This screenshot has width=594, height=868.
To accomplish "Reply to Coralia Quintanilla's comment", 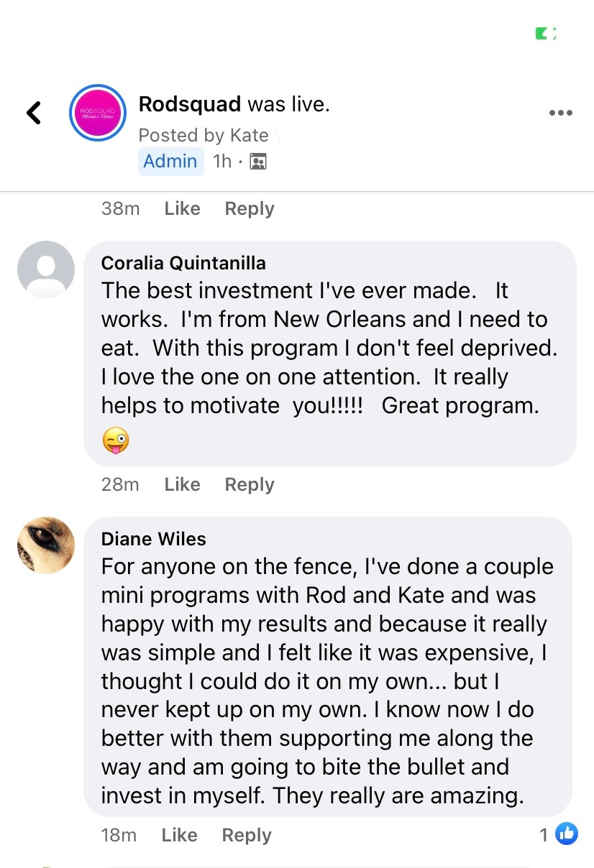I will tap(250, 484).
